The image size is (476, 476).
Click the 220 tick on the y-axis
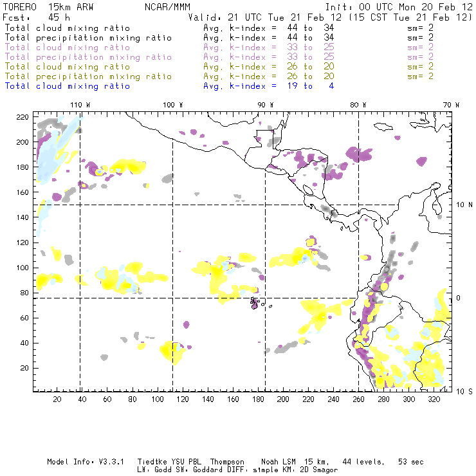tap(23, 116)
